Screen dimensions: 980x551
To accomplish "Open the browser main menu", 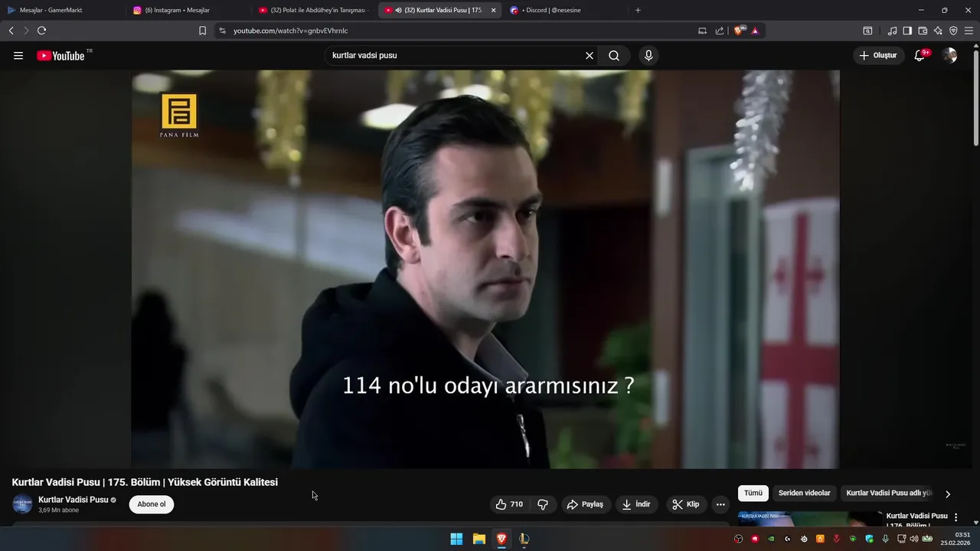I will [x=969, y=31].
